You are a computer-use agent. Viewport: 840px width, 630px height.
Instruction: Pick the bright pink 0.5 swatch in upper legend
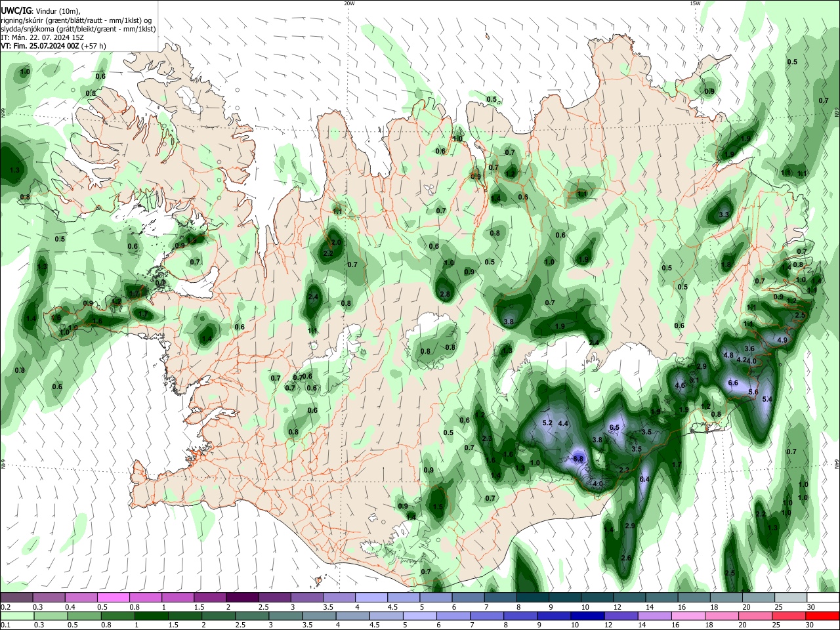tap(113, 598)
